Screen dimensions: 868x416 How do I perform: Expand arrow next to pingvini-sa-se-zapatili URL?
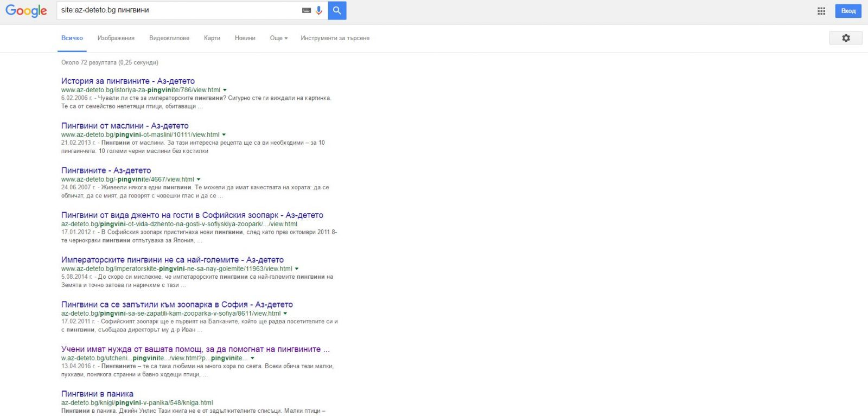coord(285,313)
